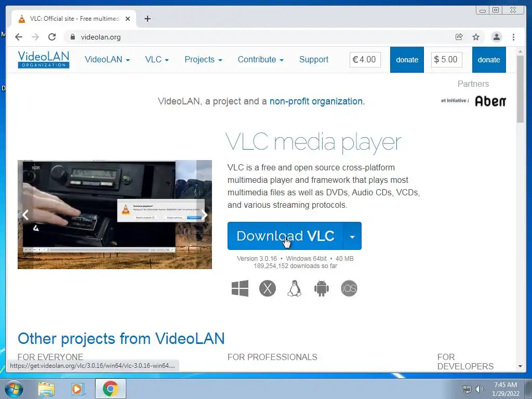Click the Aberr partner logo
The width and height of the screenshot is (532, 399).
pyautogui.click(x=490, y=101)
